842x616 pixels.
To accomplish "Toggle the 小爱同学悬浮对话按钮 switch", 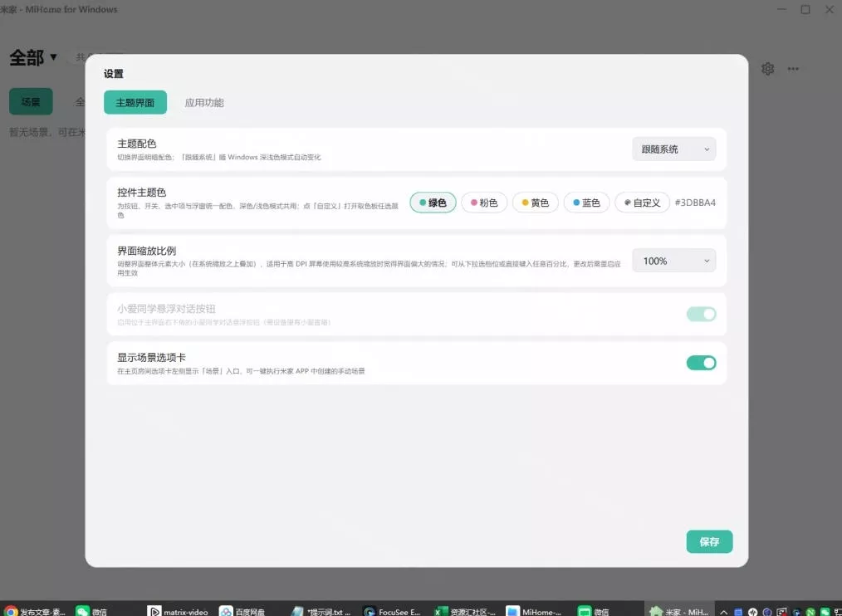I will (x=702, y=314).
